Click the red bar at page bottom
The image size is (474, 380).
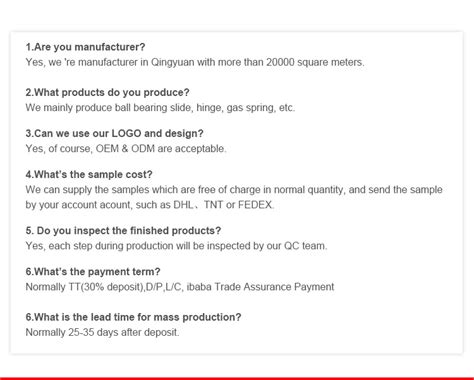[x=237, y=379]
